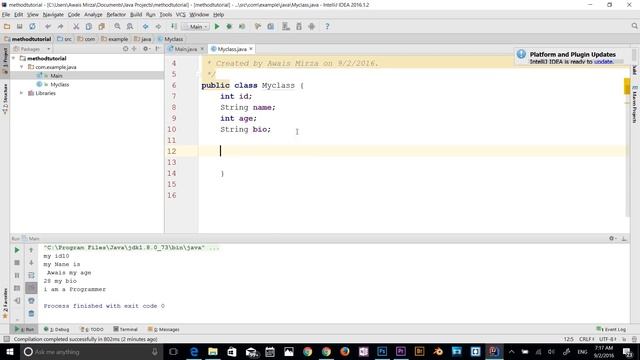Image resolution: width=640 pixels, height=360 pixels.
Task: Run Main with green play toolbar button
Action: [x=217, y=27]
